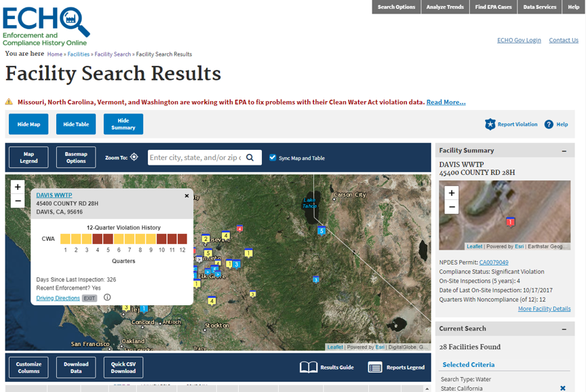
Task: Go to Home breadcrumb link
Action: click(x=54, y=54)
